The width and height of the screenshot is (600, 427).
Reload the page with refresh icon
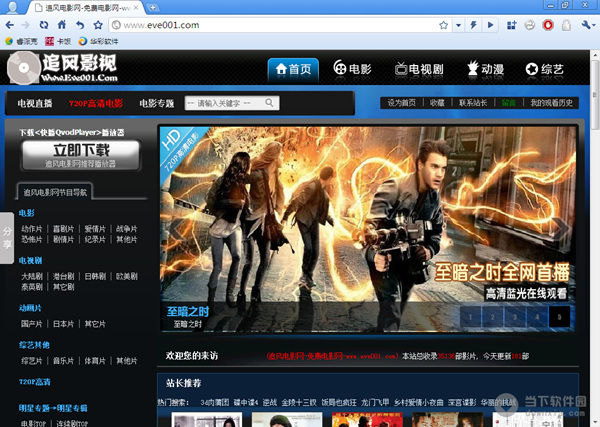tap(44, 25)
